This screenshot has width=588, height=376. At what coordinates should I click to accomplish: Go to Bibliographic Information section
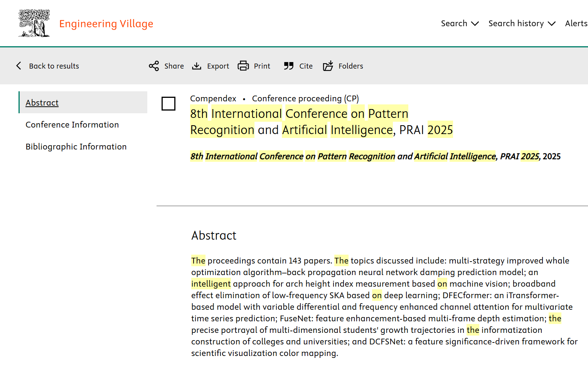click(x=76, y=147)
